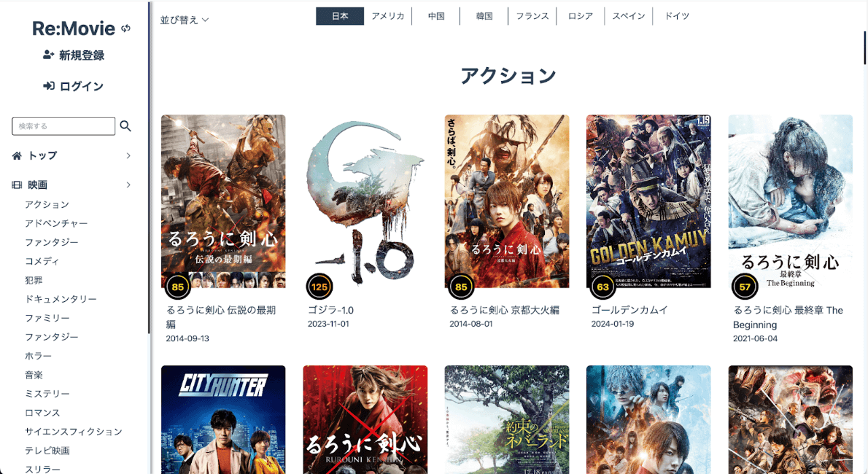Screen dimensions: 868x474
Task: Click the 63 score badge on ゴールデンカムイ
Action: [602, 287]
